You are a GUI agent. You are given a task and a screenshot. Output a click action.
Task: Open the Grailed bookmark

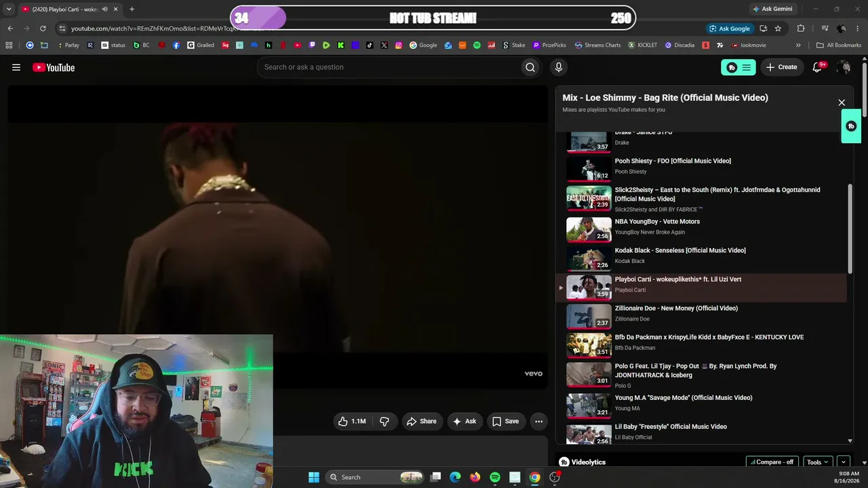tap(201, 45)
